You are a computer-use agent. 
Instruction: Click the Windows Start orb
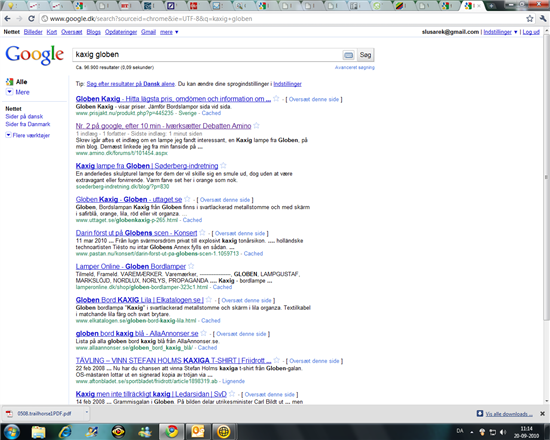(12, 432)
